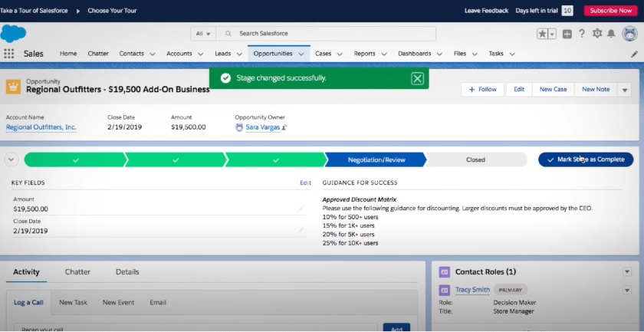Click the Contact Roles panel icon
This screenshot has height=332, width=644.
coord(445,271)
